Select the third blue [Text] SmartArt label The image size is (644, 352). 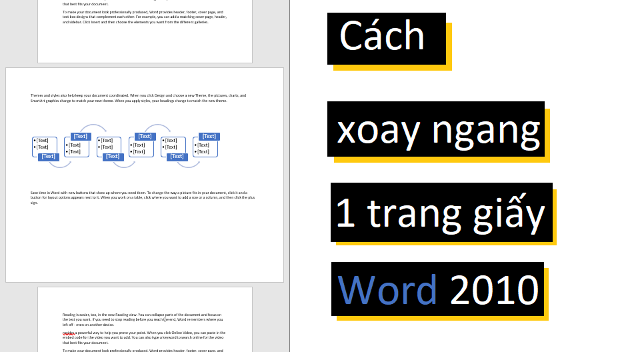112,157
